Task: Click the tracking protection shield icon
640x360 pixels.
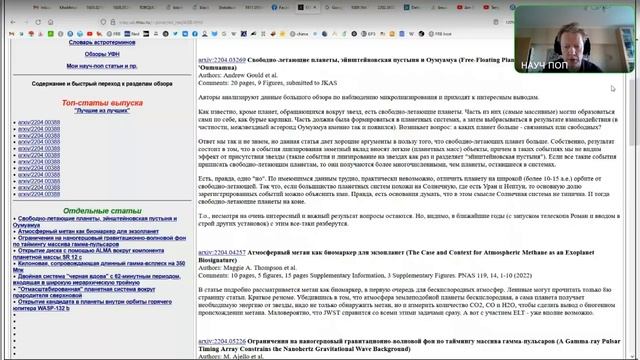Action: (x=103, y=22)
